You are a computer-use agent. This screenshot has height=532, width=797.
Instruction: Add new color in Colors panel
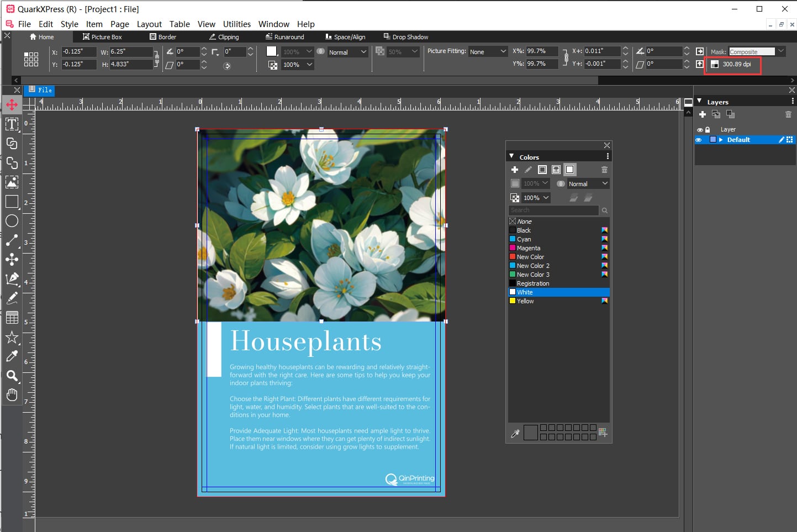pyautogui.click(x=515, y=170)
